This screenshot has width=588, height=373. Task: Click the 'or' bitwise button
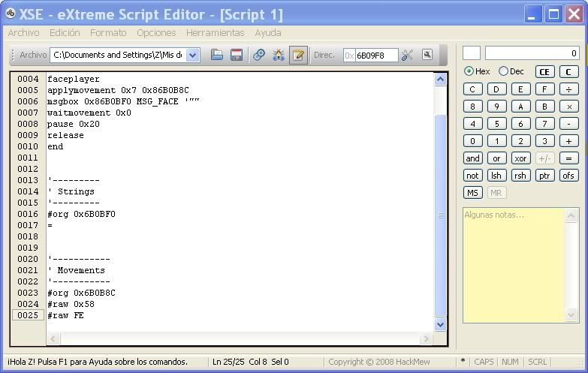click(x=496, y=158)
